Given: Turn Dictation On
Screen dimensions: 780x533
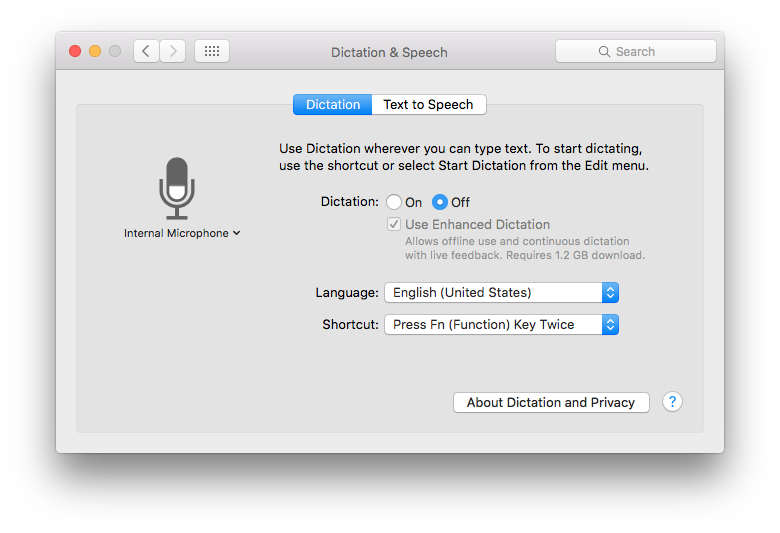Looking at the screenshot, I should point(394,202).
